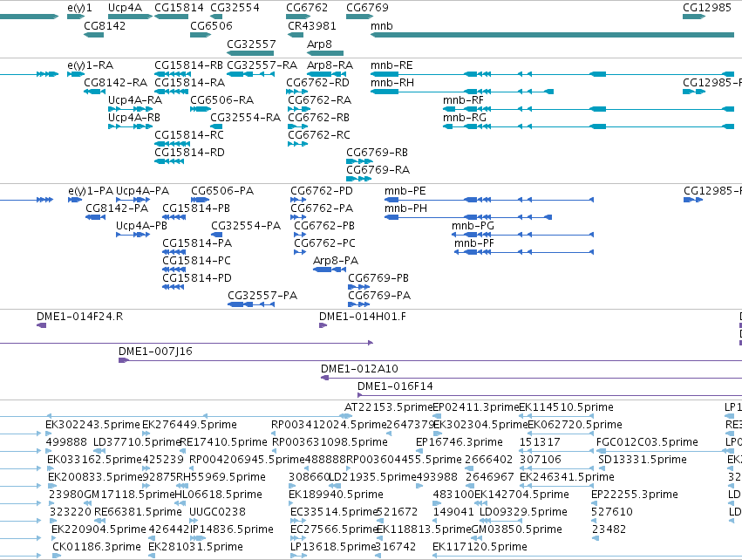742x560 pixels.
Task: Open transcript mnb-RE label
Action: [x=391, y=65]
